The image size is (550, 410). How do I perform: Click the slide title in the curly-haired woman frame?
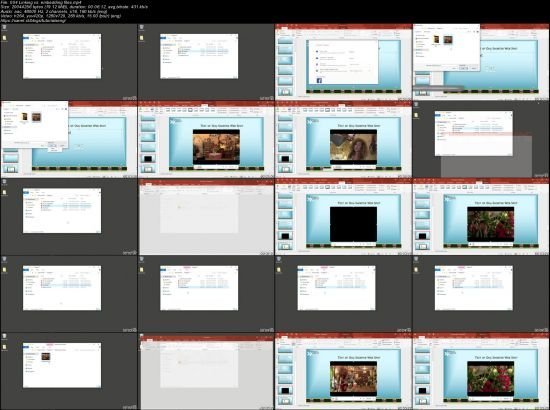(358, 126)
